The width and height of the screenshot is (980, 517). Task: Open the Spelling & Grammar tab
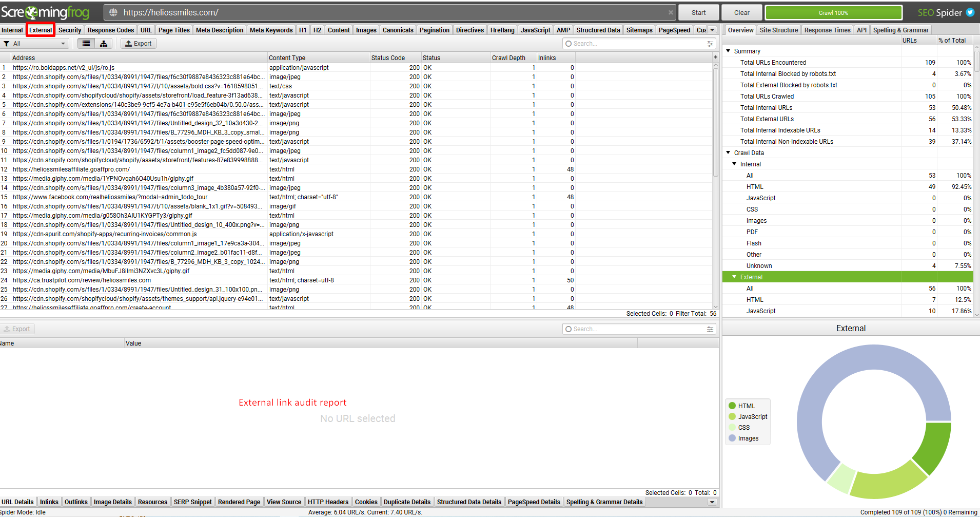[x=900, y=30]
